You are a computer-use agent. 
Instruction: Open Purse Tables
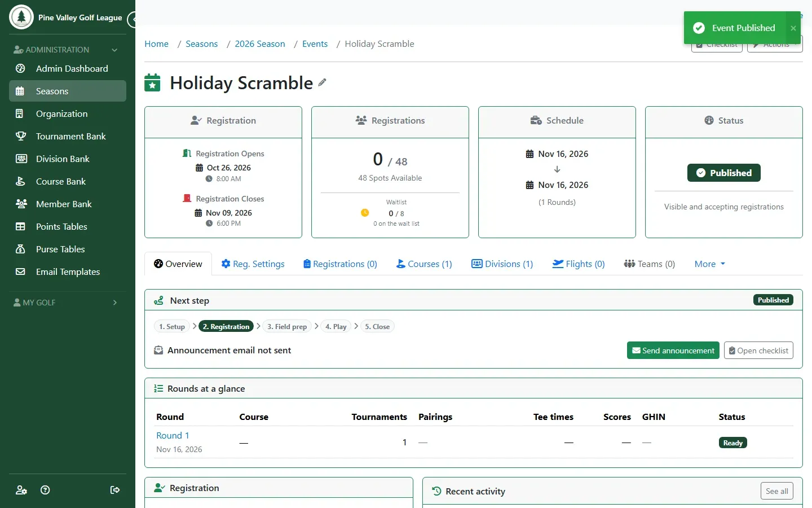[x=68, y=249]
